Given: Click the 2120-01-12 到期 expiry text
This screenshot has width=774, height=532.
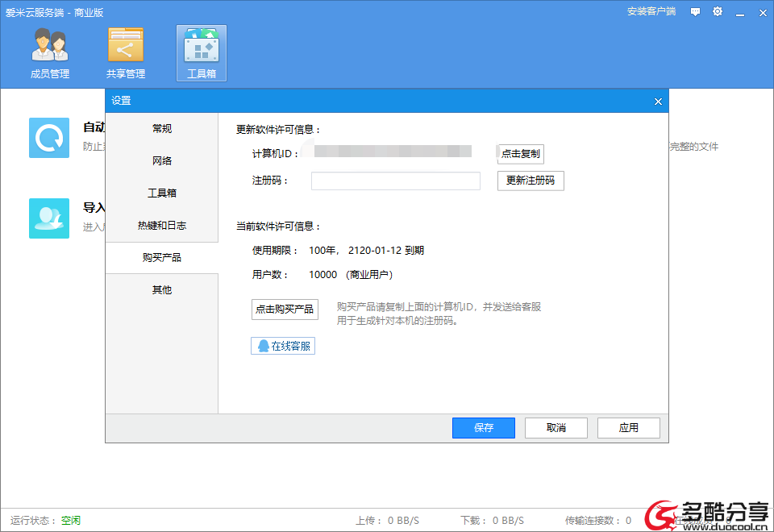Looking at the screenshot, I should [386, 251].
